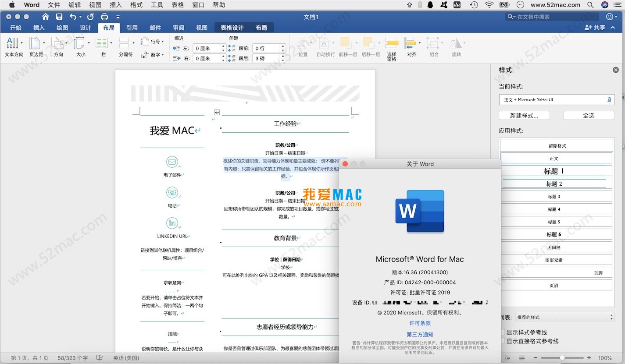Enable 显示样式参考线 checkbox
625x364 pixels.
(x=503, y=332)
